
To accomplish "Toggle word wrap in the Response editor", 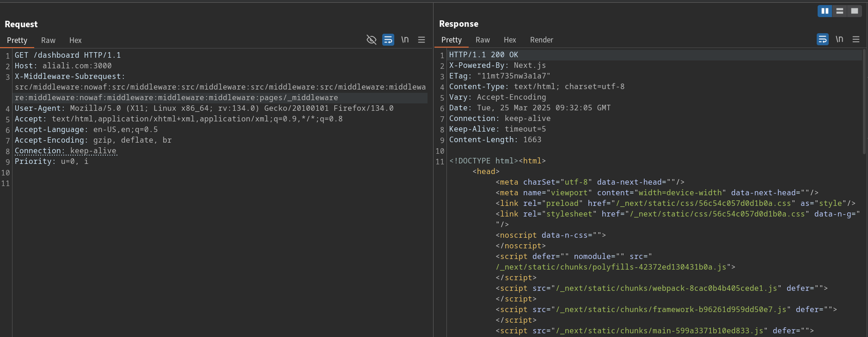I will point(823,39).
